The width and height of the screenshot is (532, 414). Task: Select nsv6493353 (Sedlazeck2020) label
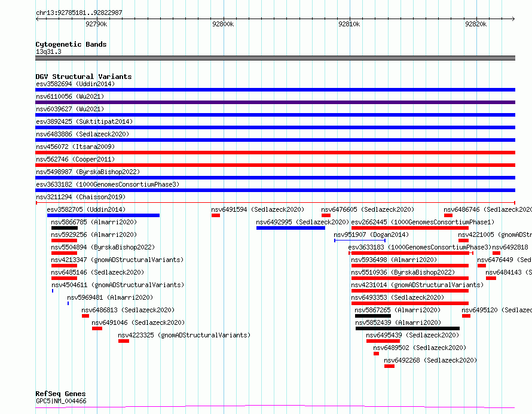click(398, 297)
